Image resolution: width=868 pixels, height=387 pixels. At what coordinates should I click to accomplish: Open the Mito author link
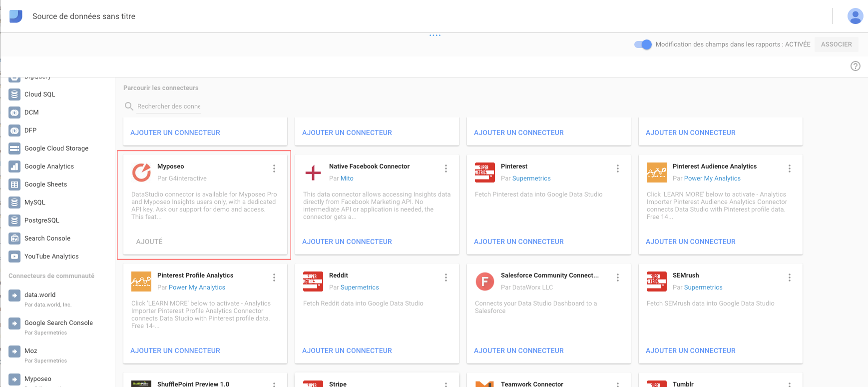click(x=347, y=178)
